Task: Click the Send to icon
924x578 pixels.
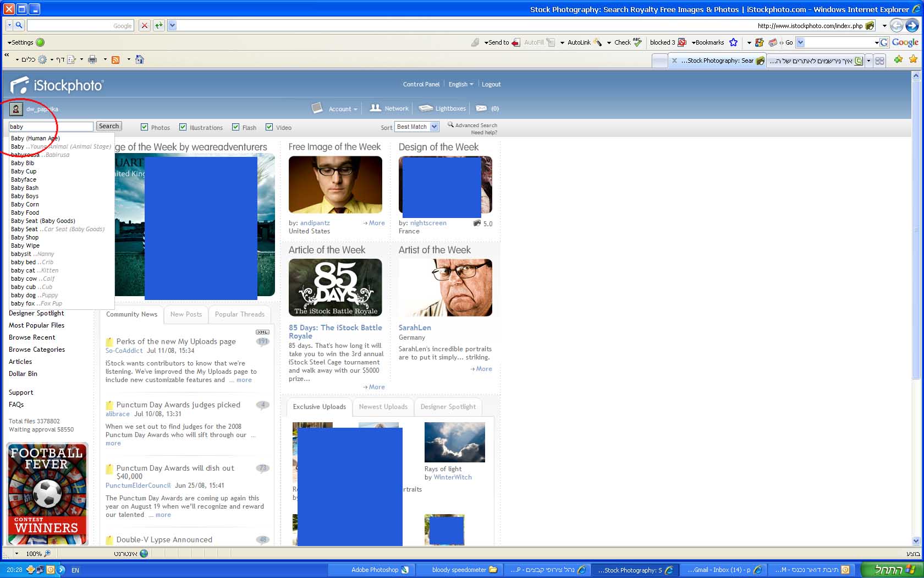Action: click(515, 42)
